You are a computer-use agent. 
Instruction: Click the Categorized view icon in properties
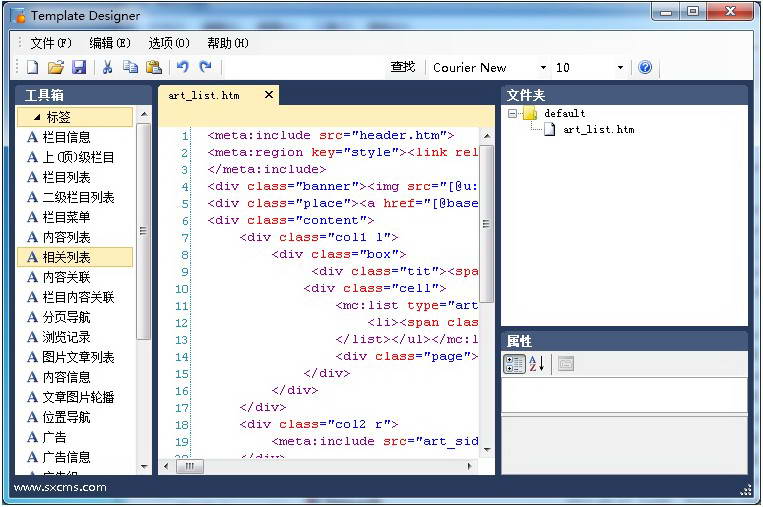[x=514, y=363]
